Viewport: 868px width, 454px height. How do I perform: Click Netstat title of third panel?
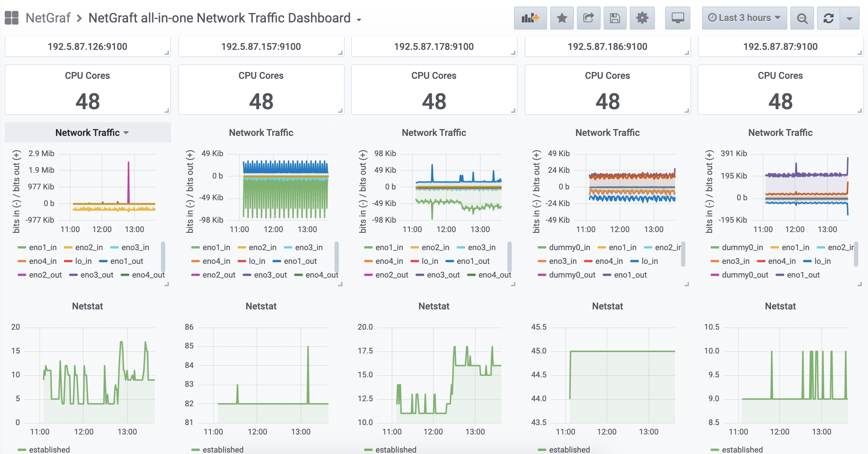click(434, 306)
